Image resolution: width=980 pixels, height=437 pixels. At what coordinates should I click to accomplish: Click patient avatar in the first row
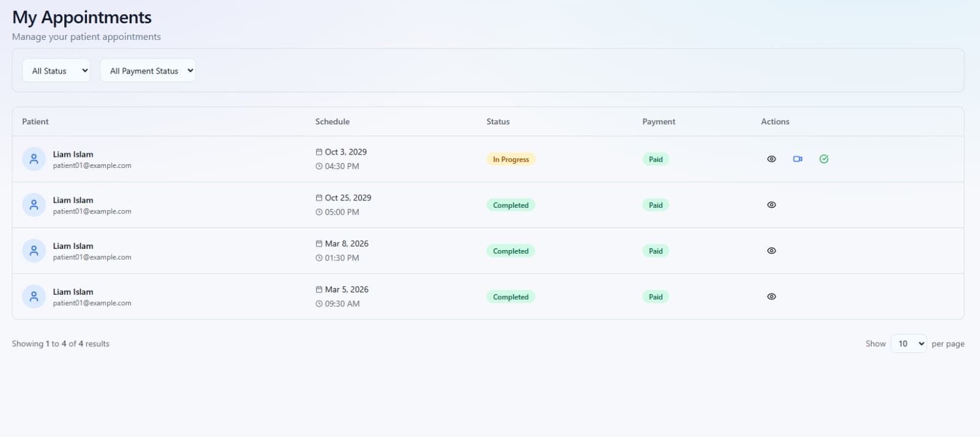(x=34, y=159)
